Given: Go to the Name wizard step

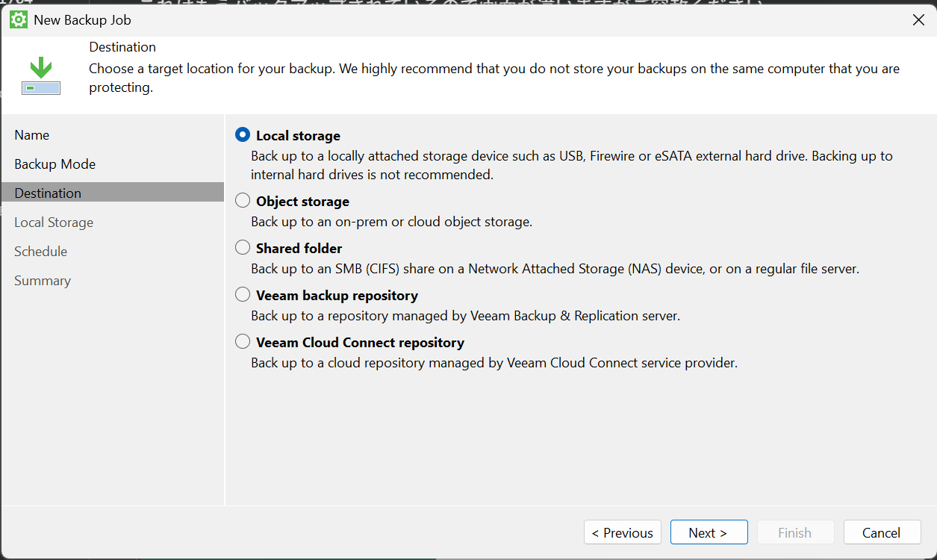Looking at the screenshot, I should point(32,135).
